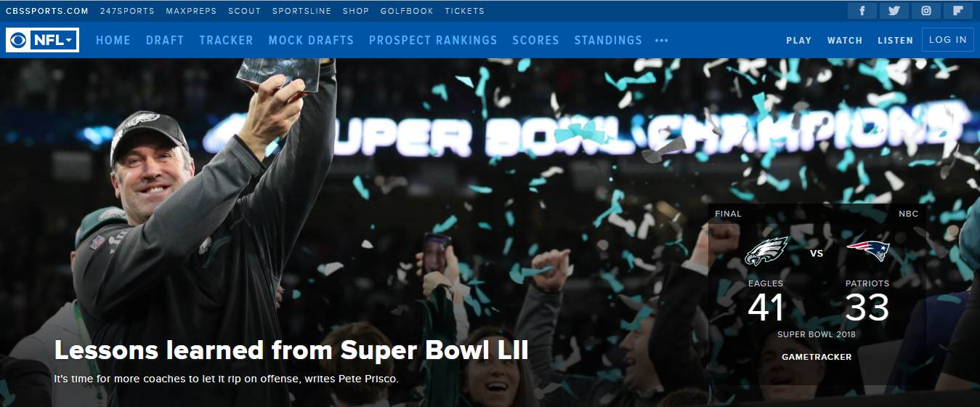Viewport: 980px width, 407px height.
Task: Open the Tickets link in top bar
Action: [x=464, y=11]
